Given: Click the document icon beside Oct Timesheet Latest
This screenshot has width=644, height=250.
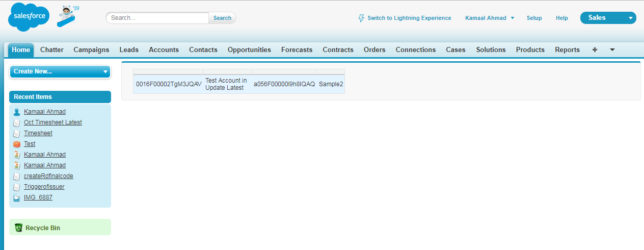Looking at the screenshot, I should pos(17,122).
